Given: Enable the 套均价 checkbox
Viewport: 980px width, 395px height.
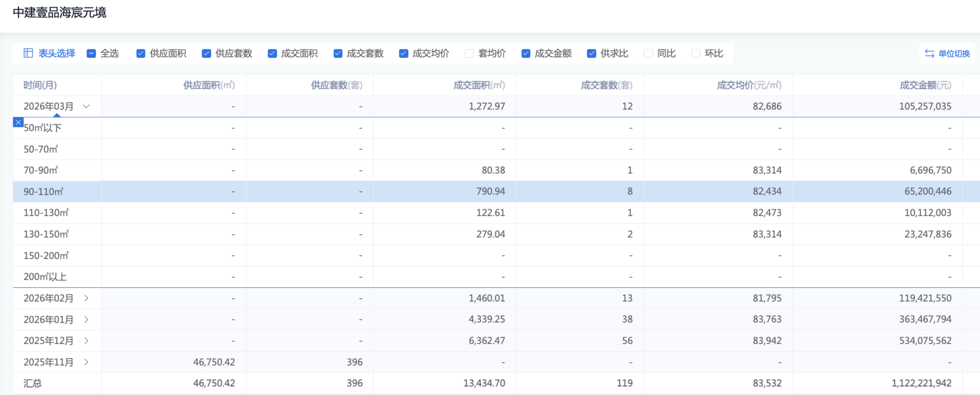Looking at the screenshot, I should 470,54.
